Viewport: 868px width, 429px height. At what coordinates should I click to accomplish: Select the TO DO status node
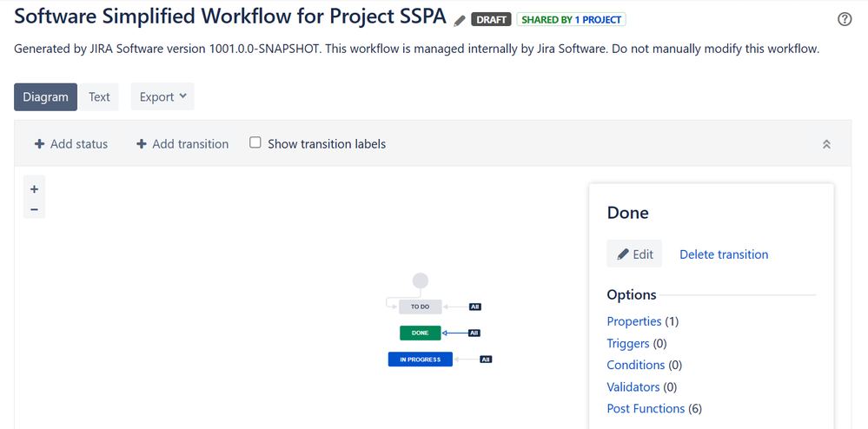tap(421, 307)
